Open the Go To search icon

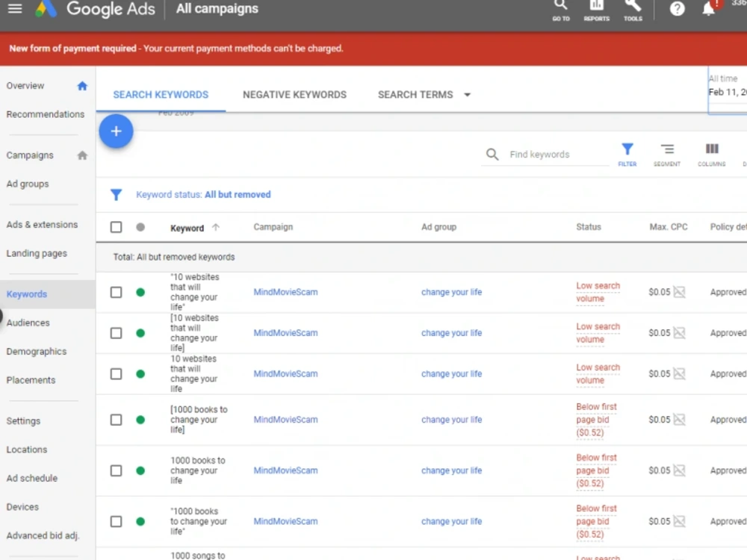(561, 10)
